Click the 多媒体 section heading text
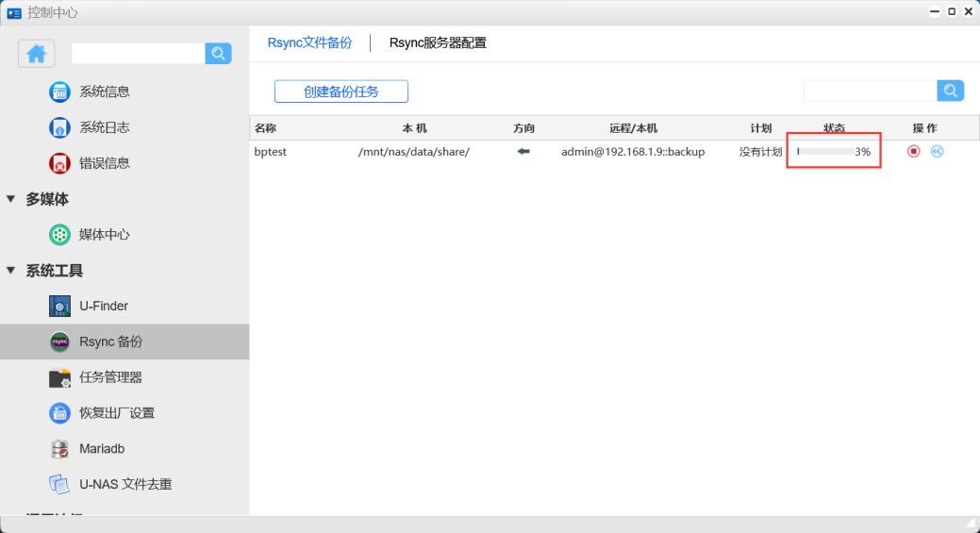 tap(47, 199)
